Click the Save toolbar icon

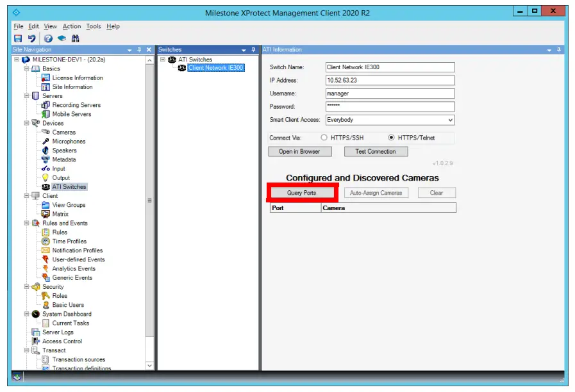17,38
